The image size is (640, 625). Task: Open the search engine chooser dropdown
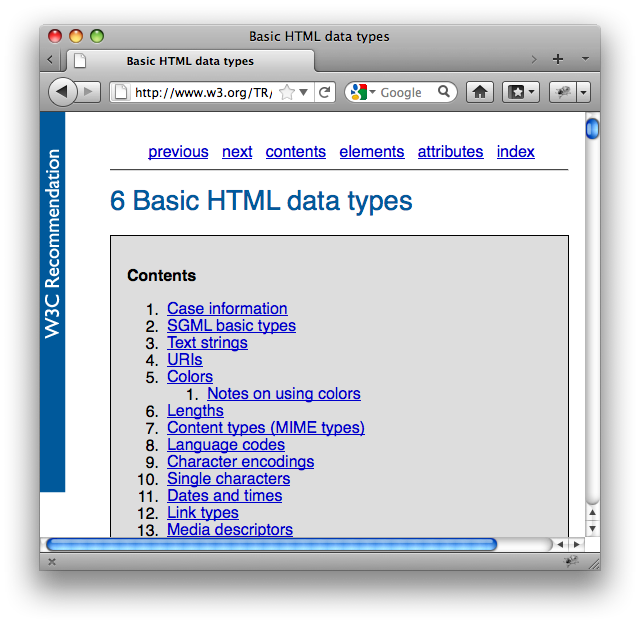tap(372, 92)
